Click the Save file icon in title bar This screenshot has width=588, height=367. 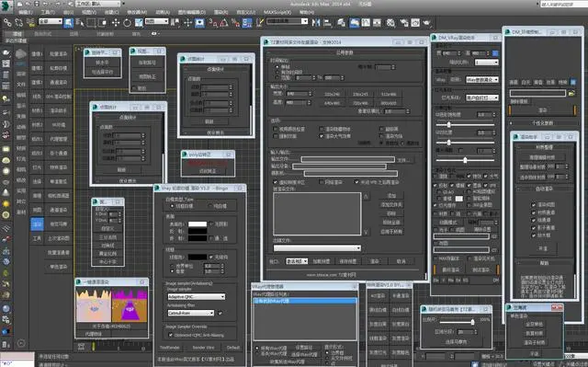(37, 4)
